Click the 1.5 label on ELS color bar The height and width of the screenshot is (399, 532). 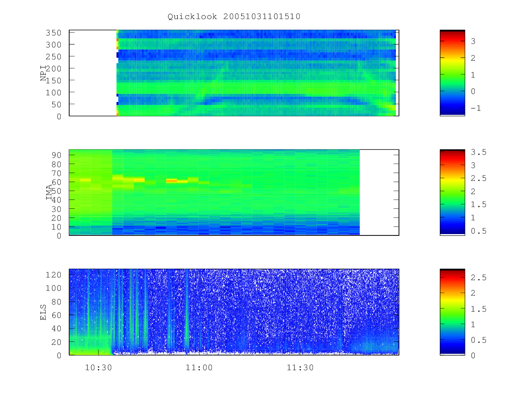[478, 309]
